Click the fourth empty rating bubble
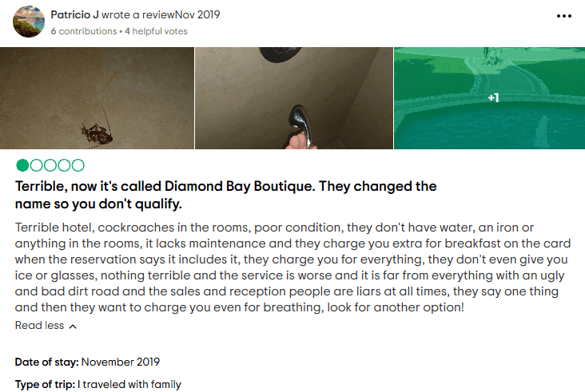 pyautogui.click(x=64, y=165)
